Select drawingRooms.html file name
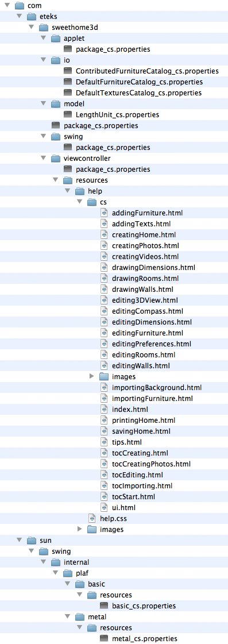The height and width of the screenshot is (644, 228). click(145, 279)
